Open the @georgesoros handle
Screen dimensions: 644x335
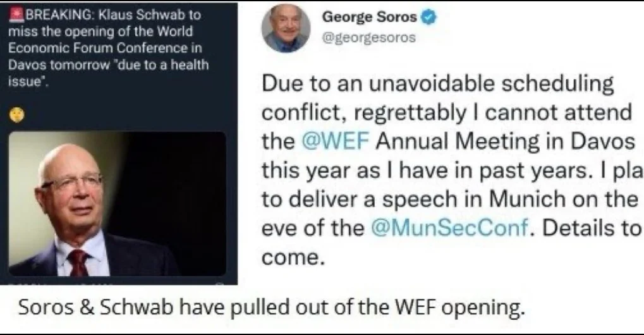[x=369, y=38]
